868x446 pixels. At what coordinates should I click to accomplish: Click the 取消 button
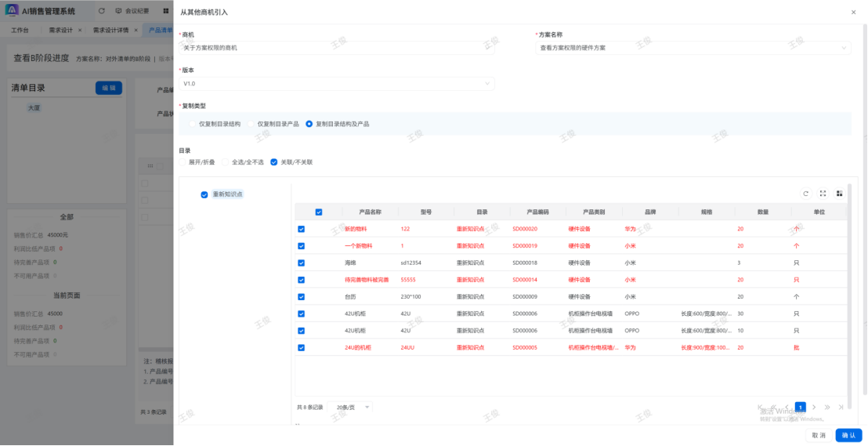point(818,435)
